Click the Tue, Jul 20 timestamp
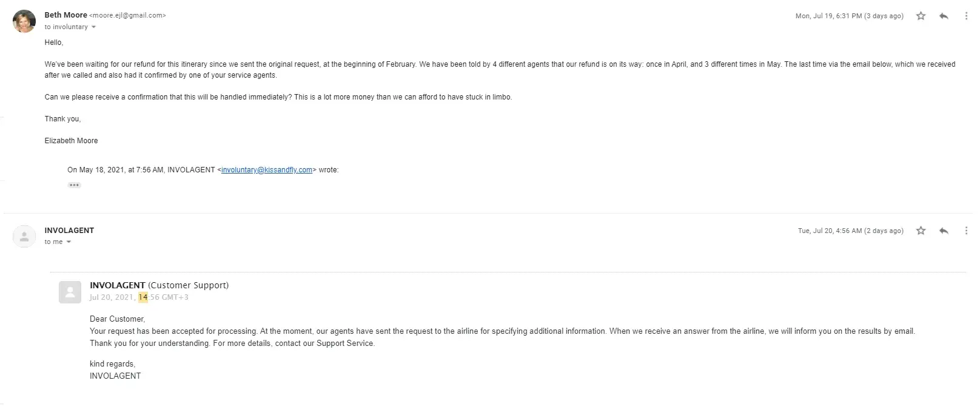 point(850,231)
